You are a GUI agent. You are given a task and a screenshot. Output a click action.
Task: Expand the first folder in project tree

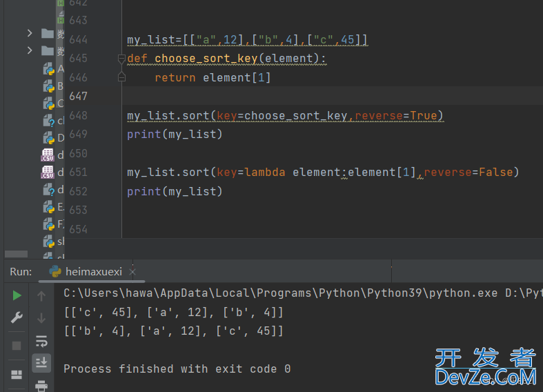30,33
